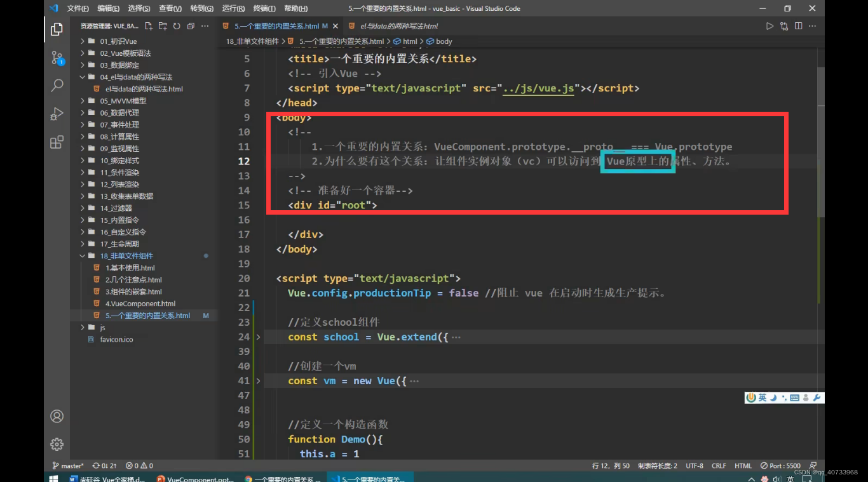Viewport: 868px width, 482px height.
Task: Change the HTML language mode
Action: (x=743, y=465)
